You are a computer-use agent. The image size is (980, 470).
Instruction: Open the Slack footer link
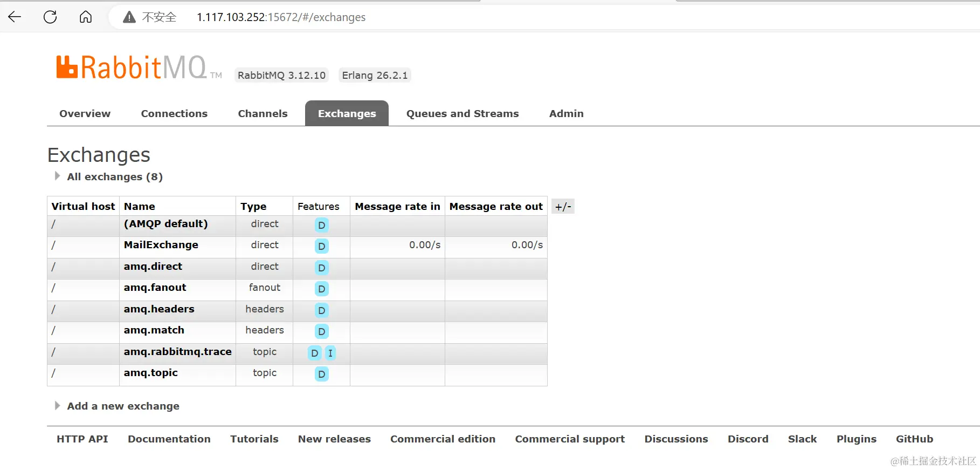[x=802, y=439]
